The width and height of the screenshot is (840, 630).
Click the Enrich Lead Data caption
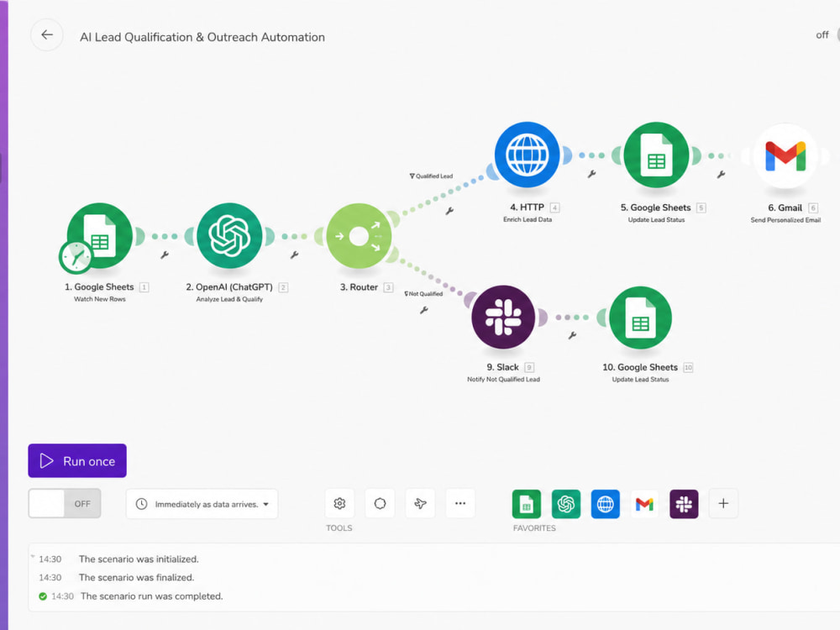pyautogui.click(x=528, y=219)
